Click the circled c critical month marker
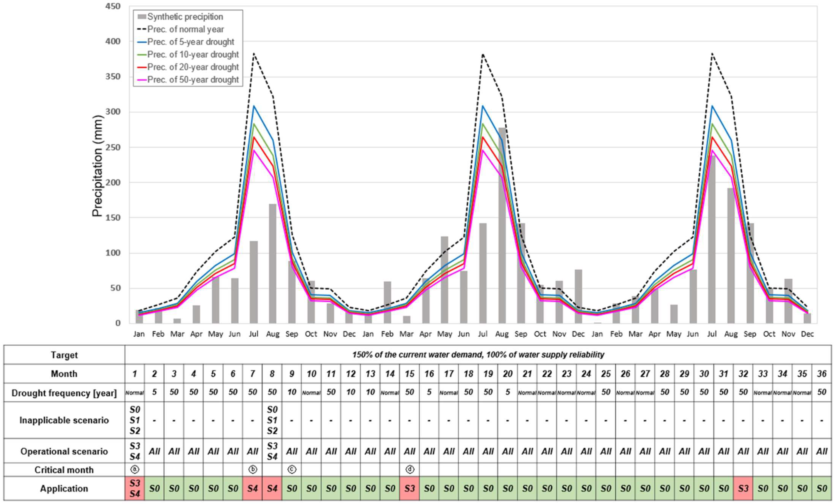 [x=292, y=469]
